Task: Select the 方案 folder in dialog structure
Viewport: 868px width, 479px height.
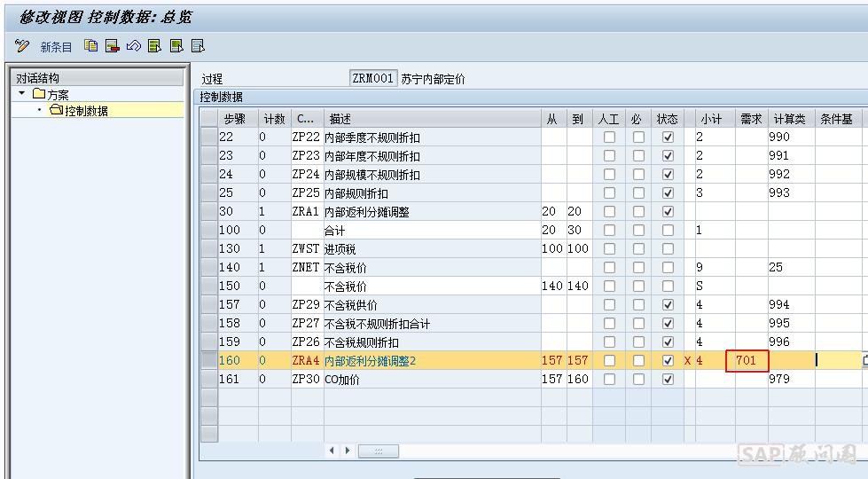Action: click(51, 94)
